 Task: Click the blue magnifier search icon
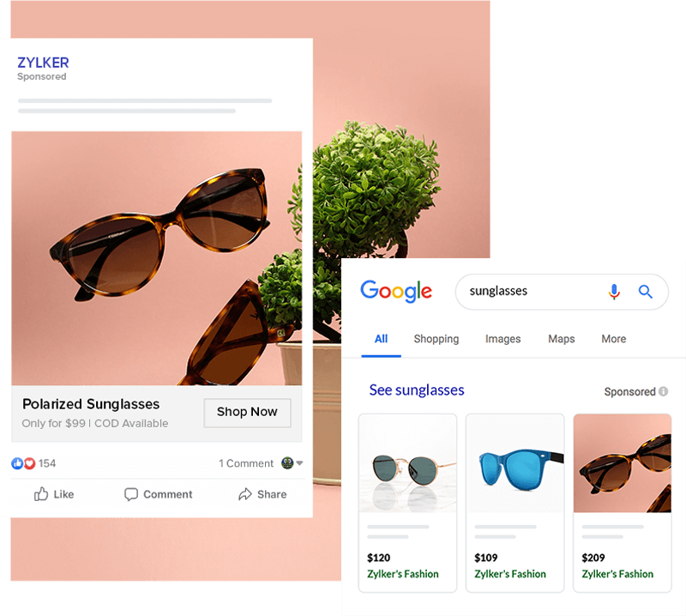pyautogui.click(x=646, y=292)
